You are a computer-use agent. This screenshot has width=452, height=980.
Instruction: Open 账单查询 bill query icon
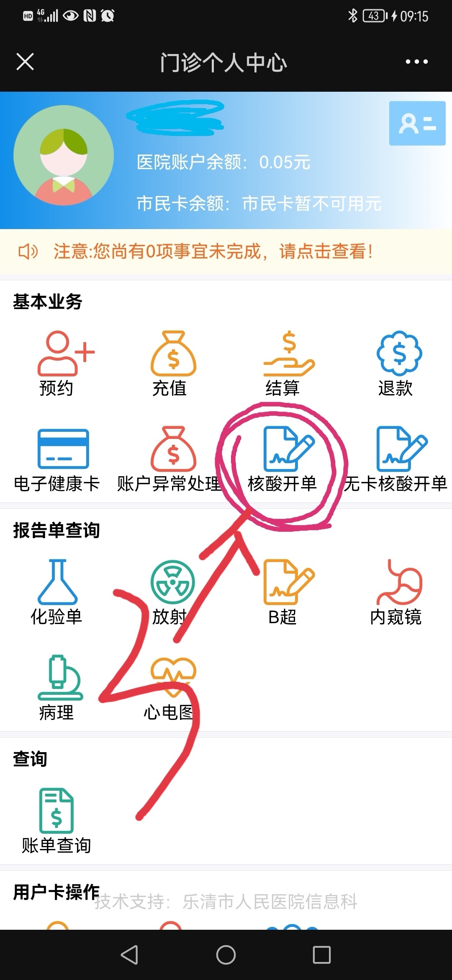point(56,810)
